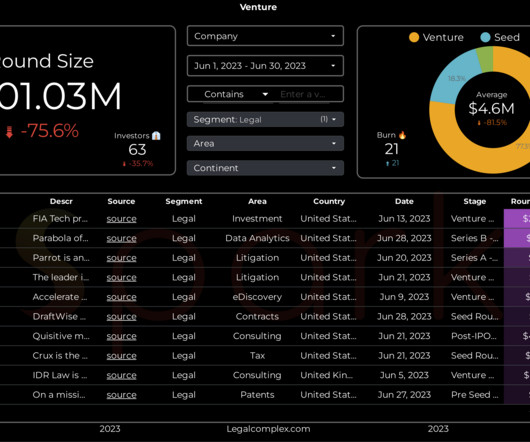Image resolution: width=530 pixels, height=442 pixels.
Task: Open the Continent filter dropdown
Action: 265,168
